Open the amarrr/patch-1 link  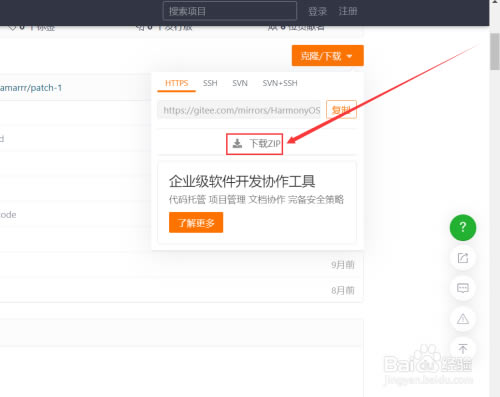[31, 88]
